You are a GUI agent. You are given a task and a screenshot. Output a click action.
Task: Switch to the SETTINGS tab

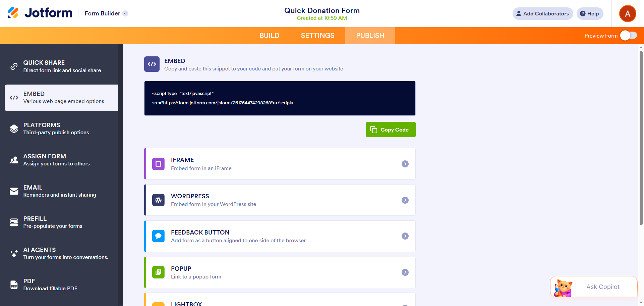tap(317, 36)
